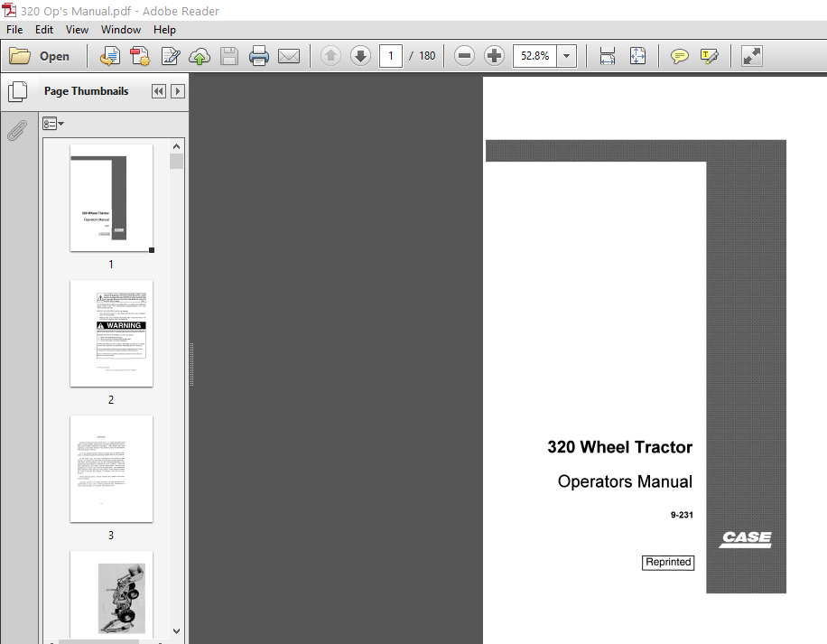Screen dimensions: 827x644
Task: Open the Help menu
Action: [164, 30]
